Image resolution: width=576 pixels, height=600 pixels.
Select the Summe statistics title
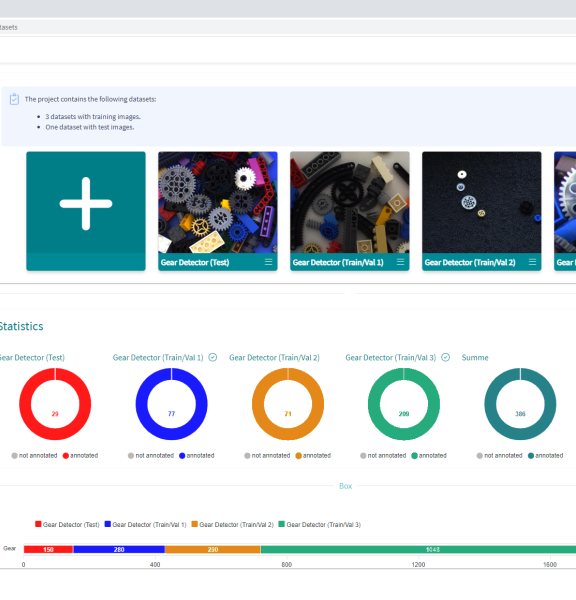(475, 358)
